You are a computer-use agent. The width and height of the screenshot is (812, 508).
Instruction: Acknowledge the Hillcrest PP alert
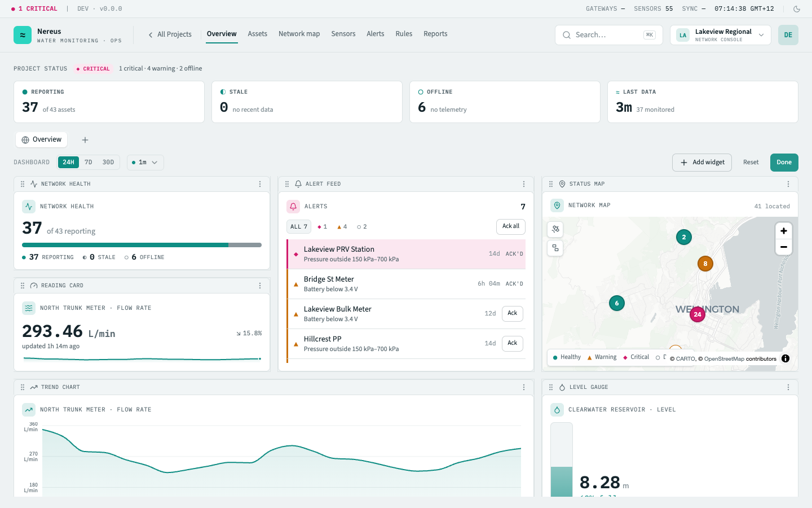point(513,343)
